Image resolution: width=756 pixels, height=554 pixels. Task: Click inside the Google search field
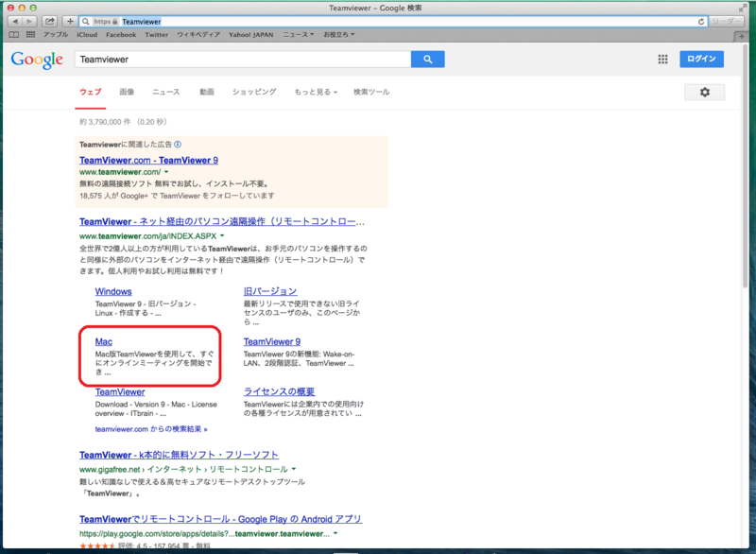tap(236, 59)
